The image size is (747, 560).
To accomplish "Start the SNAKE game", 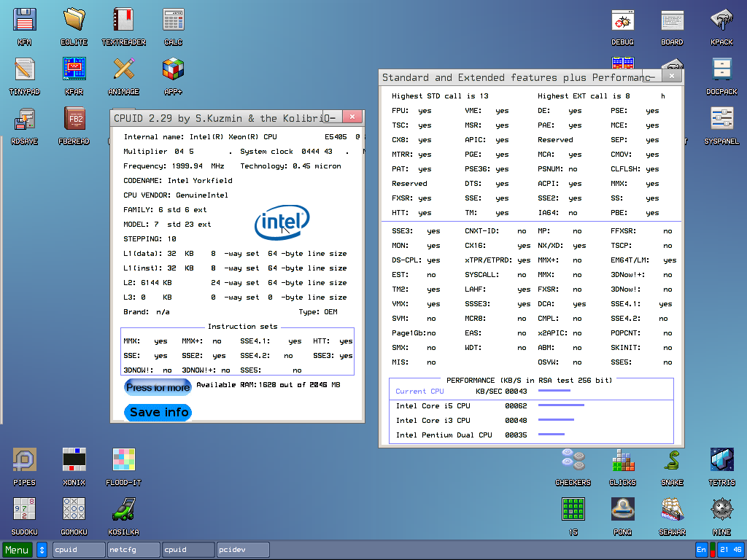I will click(672, 460).
